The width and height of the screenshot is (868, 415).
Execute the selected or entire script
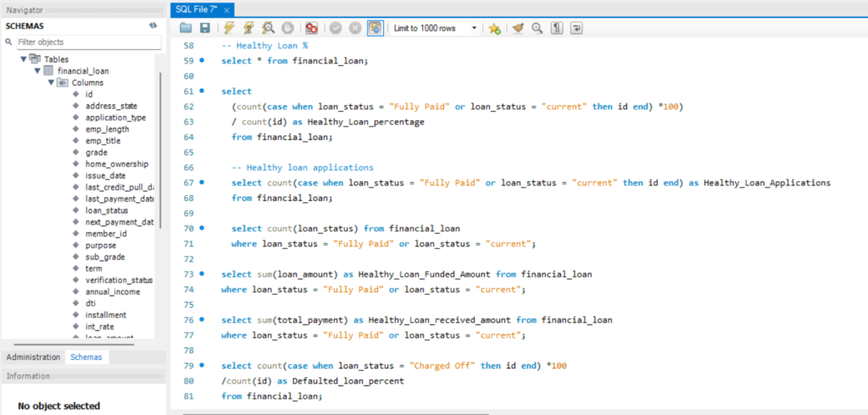[x=229, y=28]
